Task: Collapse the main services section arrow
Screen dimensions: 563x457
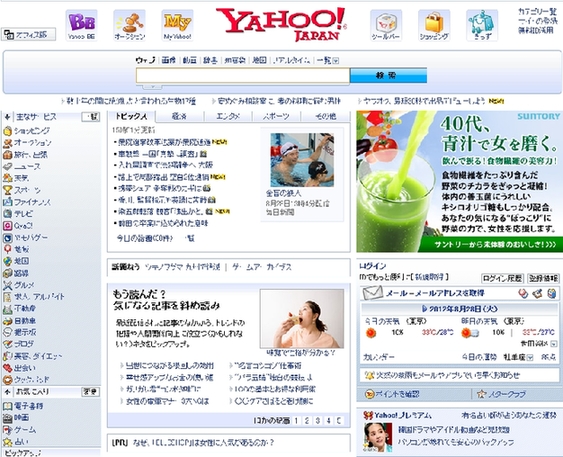Action: [x=7, y=116]
